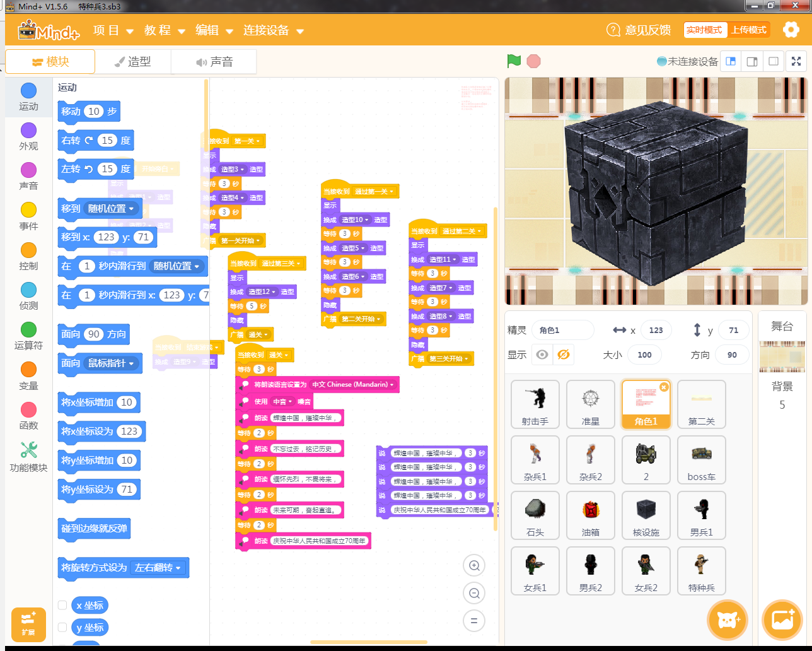Open 通过第二关 message dropdown in hat block
This screenshot has width=812, height=651.
[462, 231]
